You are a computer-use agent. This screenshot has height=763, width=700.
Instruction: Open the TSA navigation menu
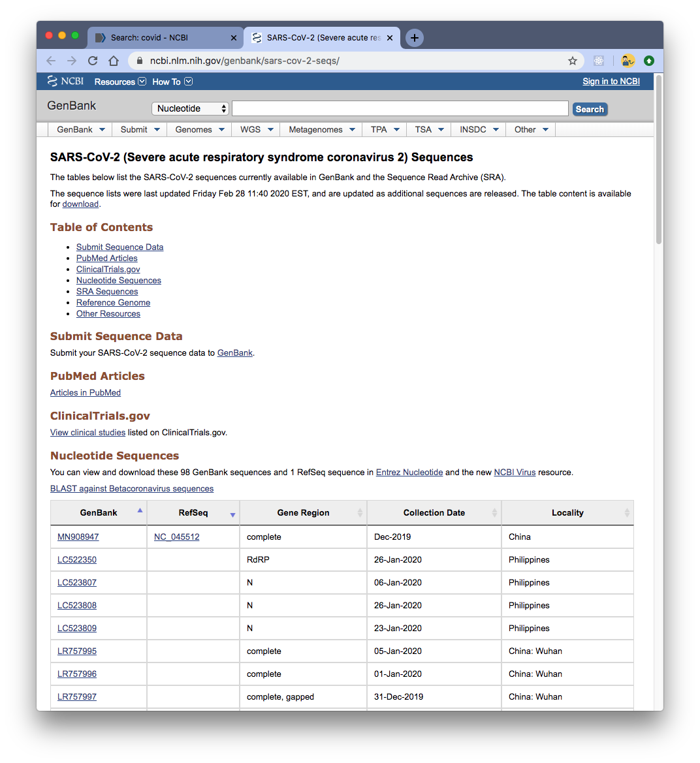430,129
